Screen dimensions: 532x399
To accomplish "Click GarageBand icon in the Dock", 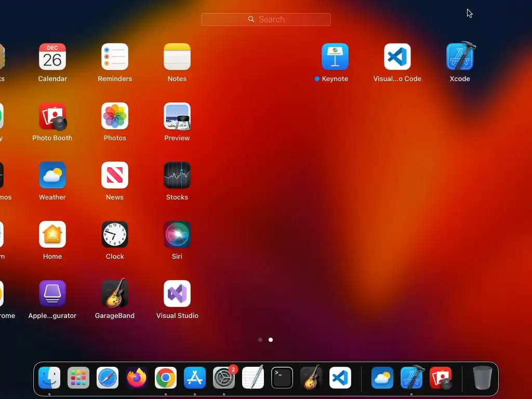I will [x=311, y=377].
